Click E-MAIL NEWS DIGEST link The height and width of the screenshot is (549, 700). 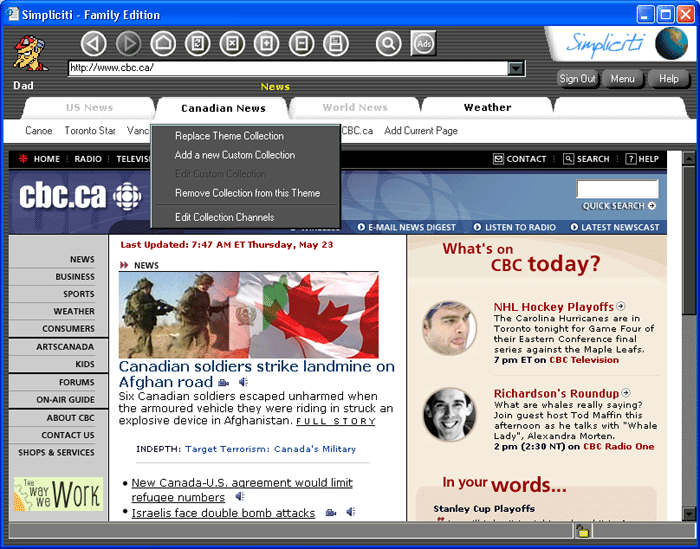pyautogui.click(x=407, y=227)
